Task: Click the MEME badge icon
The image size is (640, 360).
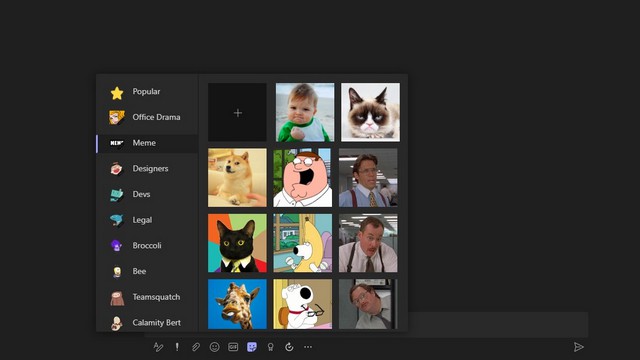Action: tap(117, 143)
